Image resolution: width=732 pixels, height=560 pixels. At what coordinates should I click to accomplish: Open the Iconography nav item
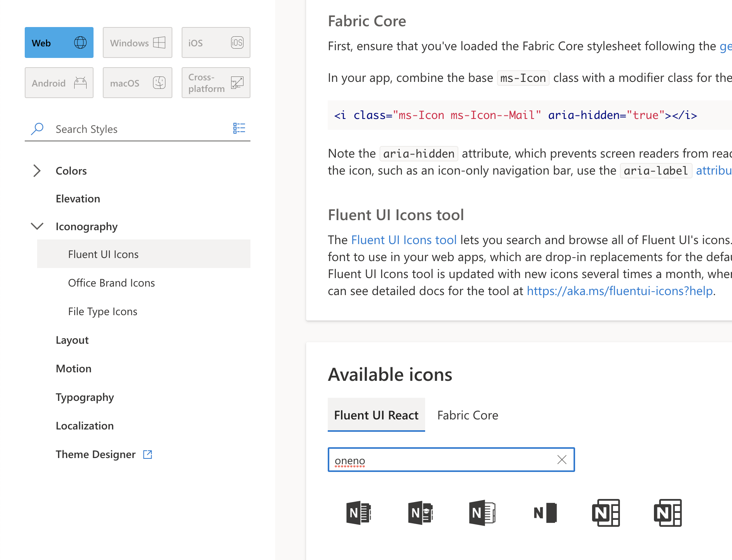coord(87,227)
